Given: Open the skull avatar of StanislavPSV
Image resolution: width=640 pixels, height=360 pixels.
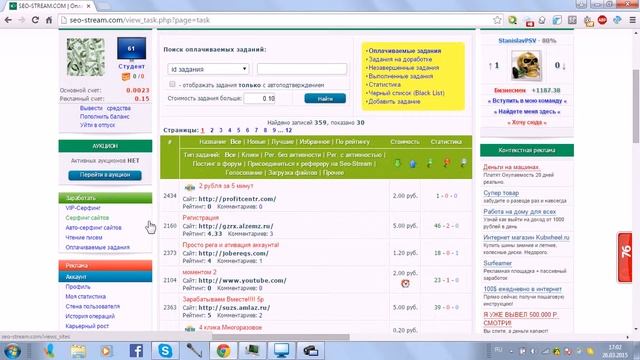Looking at the screenshot, I should [526, 65].
